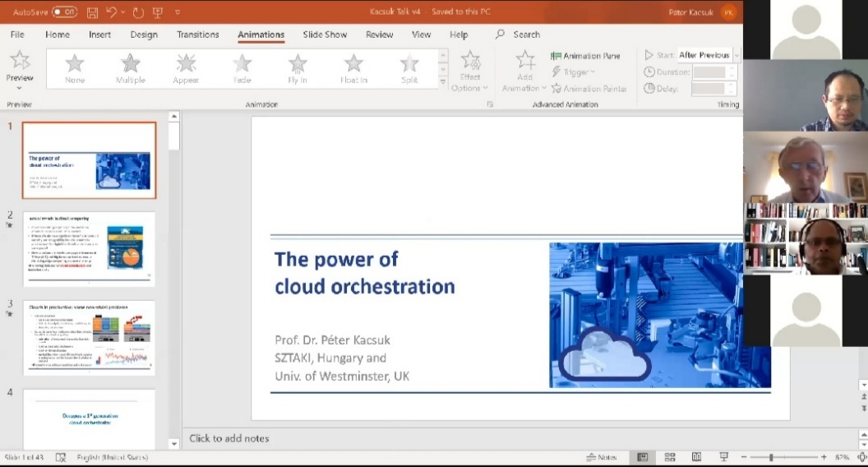Click English (United States) language indicator
This screenshot has width=868, height=467.
113,457
